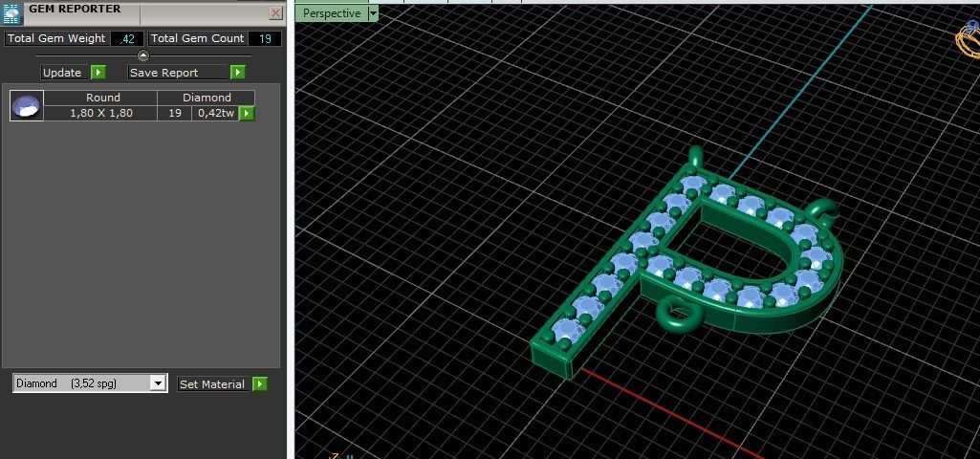Image resolution: width=980 pixels, height=459 pixels.
Task: Click the 'Total Gem Count' label
Action: 198,38
